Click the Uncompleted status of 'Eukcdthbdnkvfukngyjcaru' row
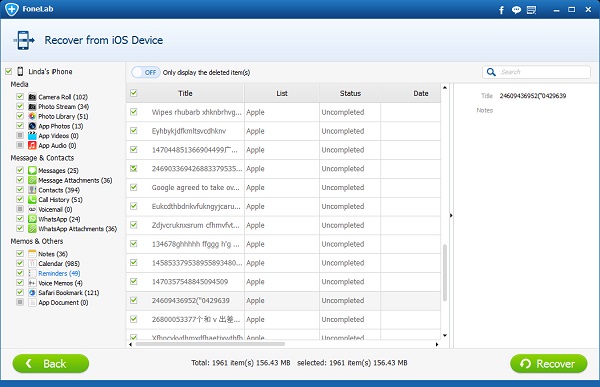This screenshot has width=600, height=387. click(342, 206)
